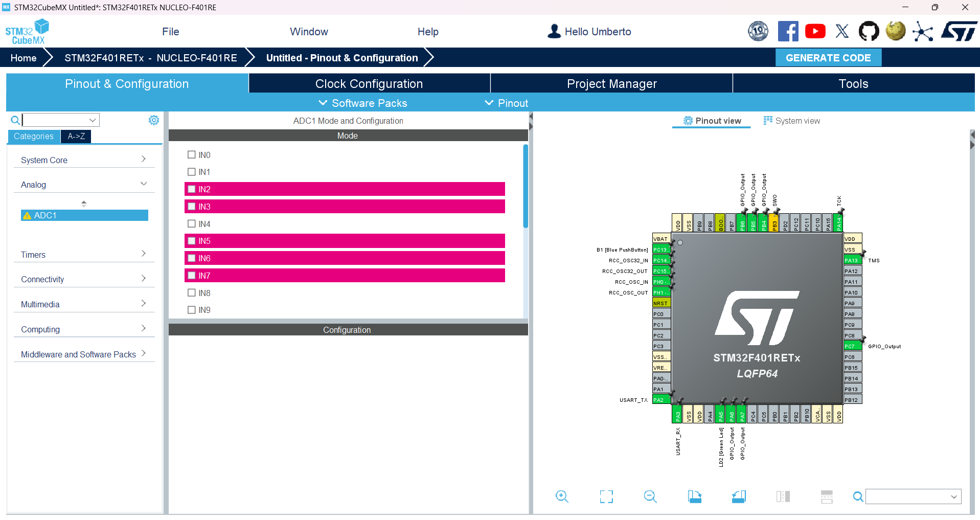Image resolution: width=980 pixels, height=520 pixels.
Task: Zoom out of the pinout view
Action: pos(650,496)
